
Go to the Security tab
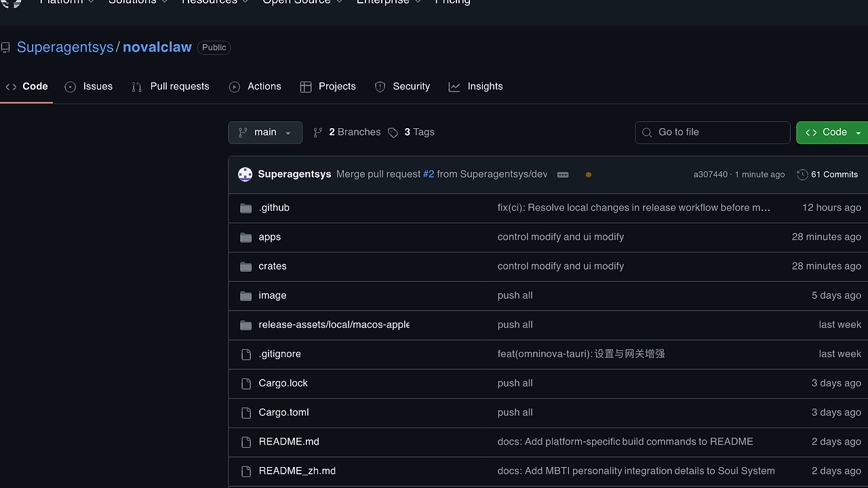click(x=402, y=87)
